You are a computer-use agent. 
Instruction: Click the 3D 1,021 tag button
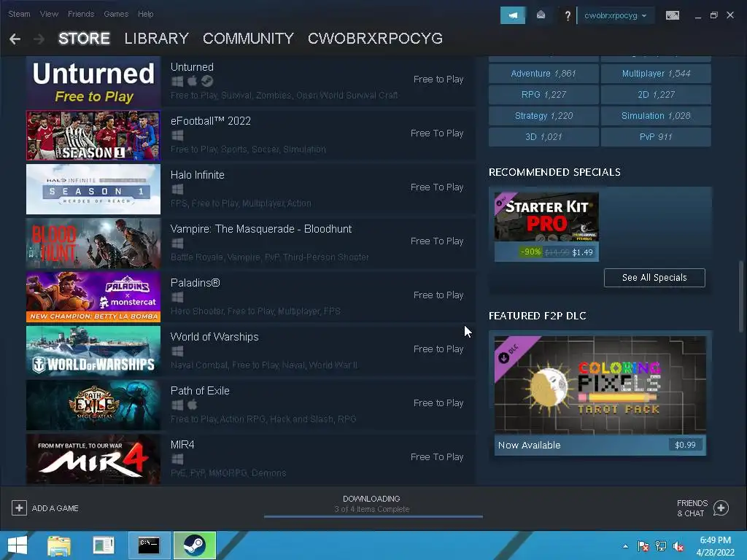click(x=543, y=136)
